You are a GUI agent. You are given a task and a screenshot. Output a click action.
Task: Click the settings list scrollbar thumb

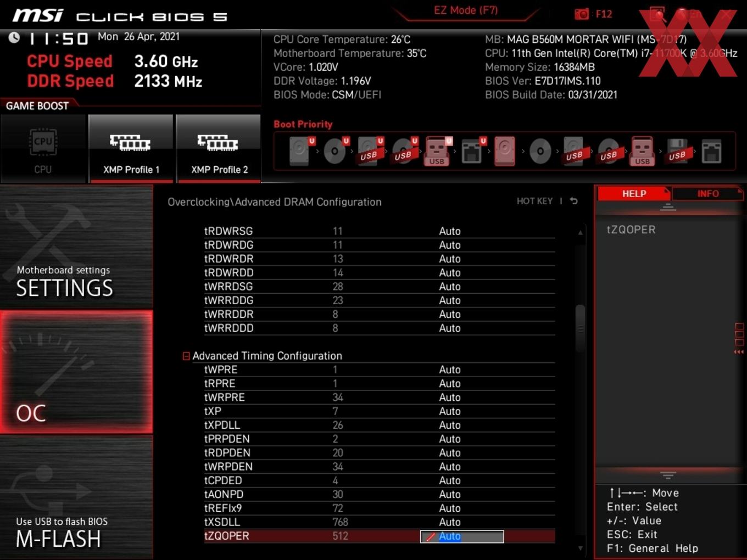pos(580,328)
